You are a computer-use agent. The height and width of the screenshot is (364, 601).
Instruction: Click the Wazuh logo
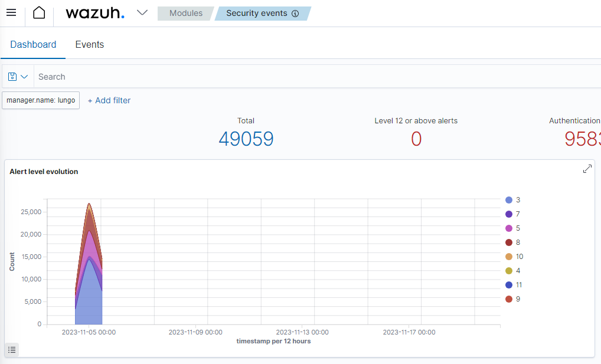94,12
